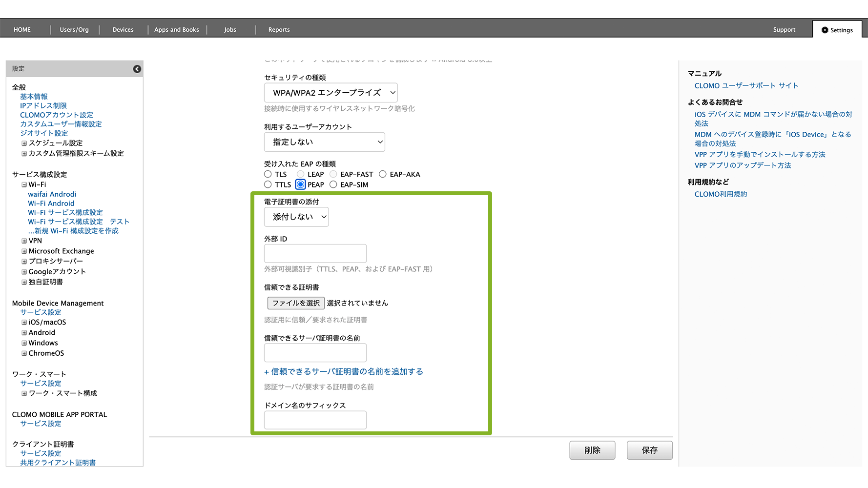Click the 保存 button
868x488 pixels.
point(649,450)
